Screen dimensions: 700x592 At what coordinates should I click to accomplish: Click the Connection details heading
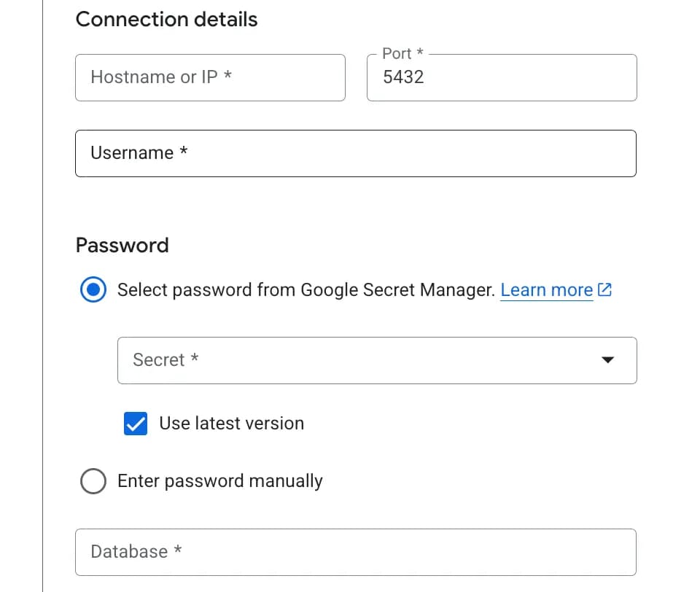(166, 19)
